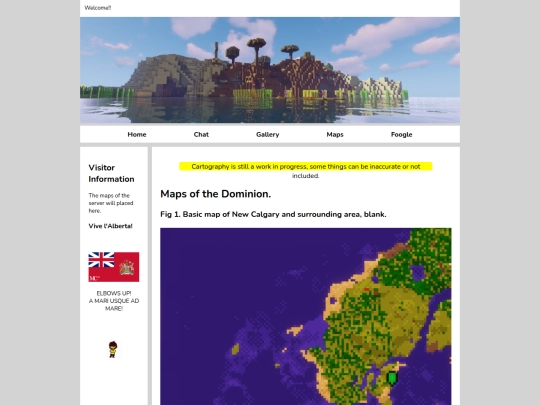Open the Gallery navigation link

[268, 134]
